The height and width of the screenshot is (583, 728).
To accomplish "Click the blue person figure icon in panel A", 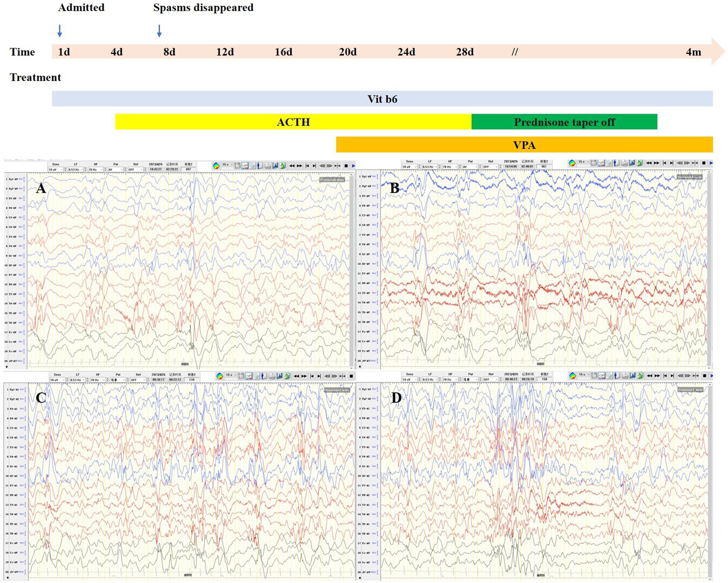I will (x=259, y=166).
